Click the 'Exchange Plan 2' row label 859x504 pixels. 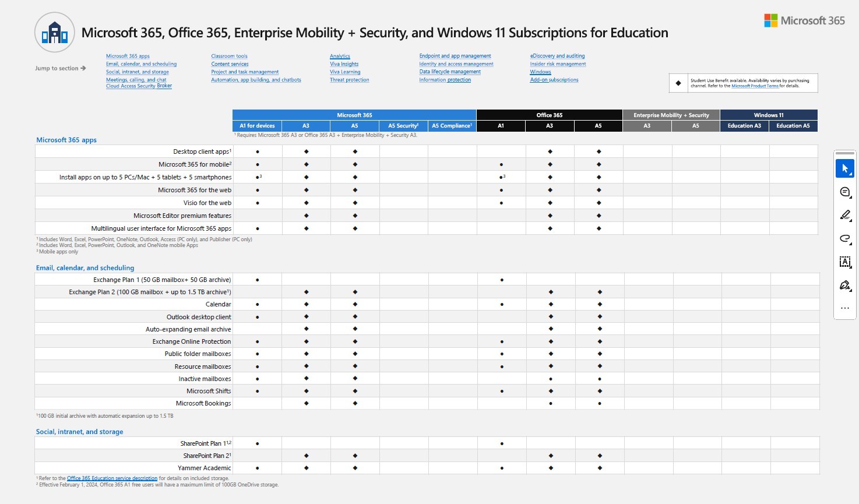point(150,292)
